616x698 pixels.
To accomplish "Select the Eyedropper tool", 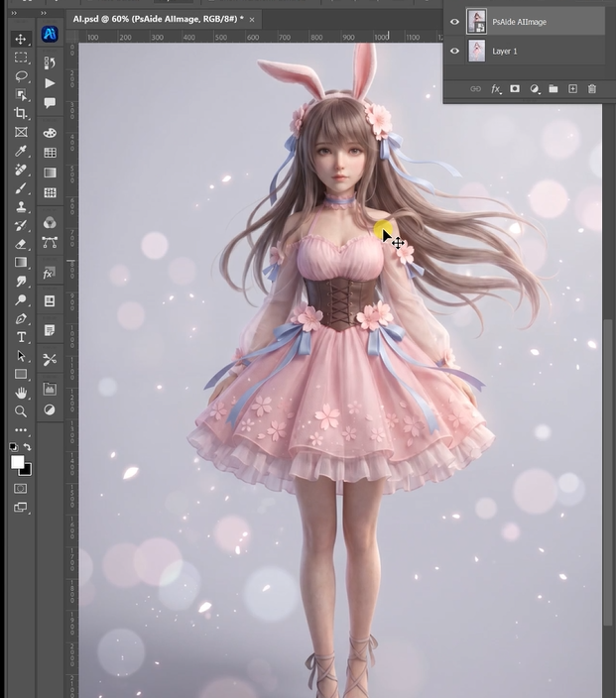I will 21,151.
